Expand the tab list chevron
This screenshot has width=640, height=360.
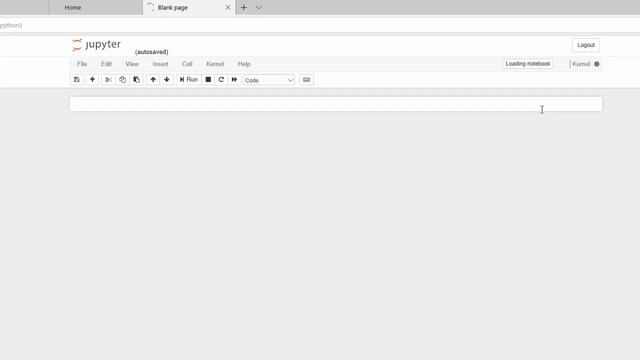point(259,7)
